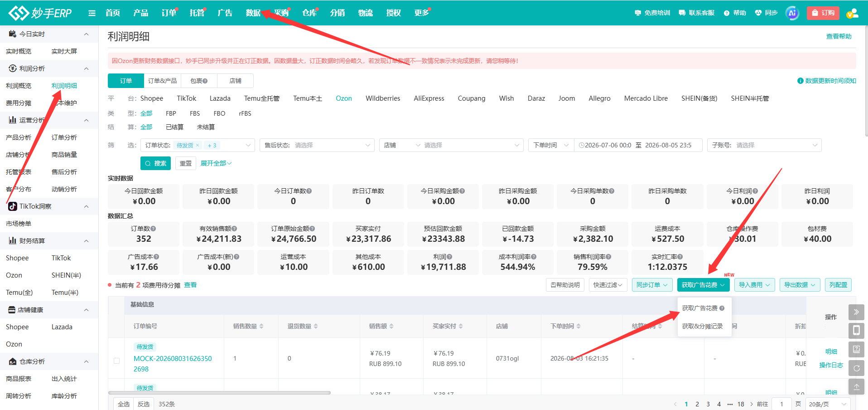The width and height of the screenshot is (868, 410).
Task: Click the floating refresh icon
Action: (x=856, y=368)
